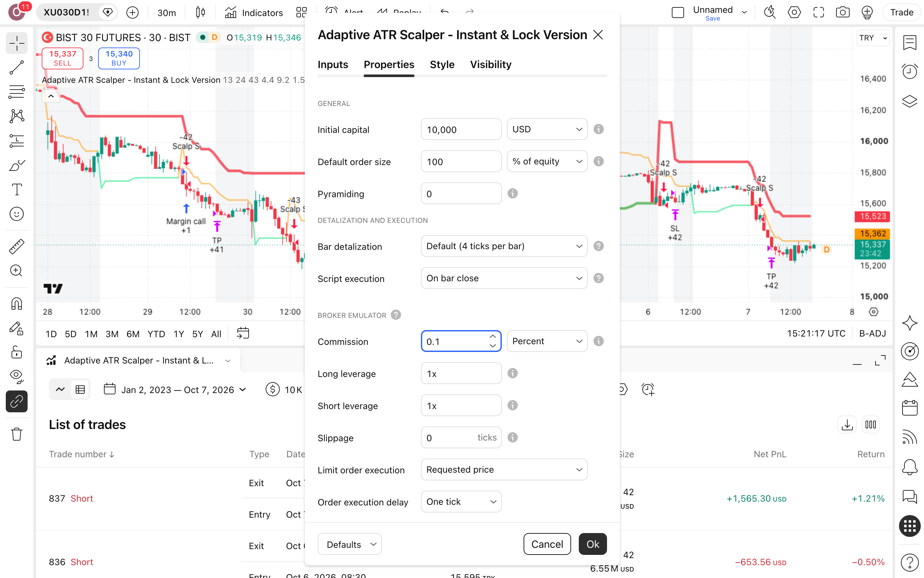
Task: Open candlestick chart type selector
Action: coord(201,13)
